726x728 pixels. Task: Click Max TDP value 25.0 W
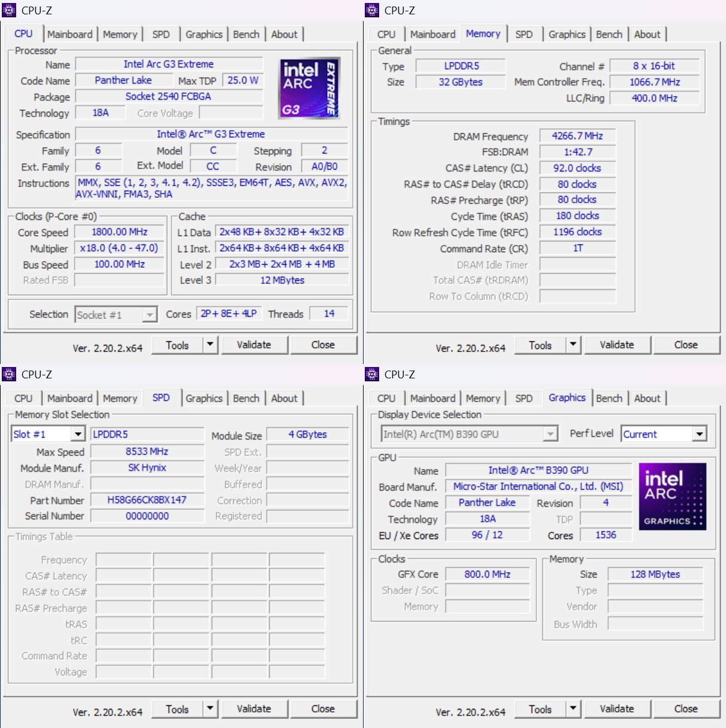(243, 80)
